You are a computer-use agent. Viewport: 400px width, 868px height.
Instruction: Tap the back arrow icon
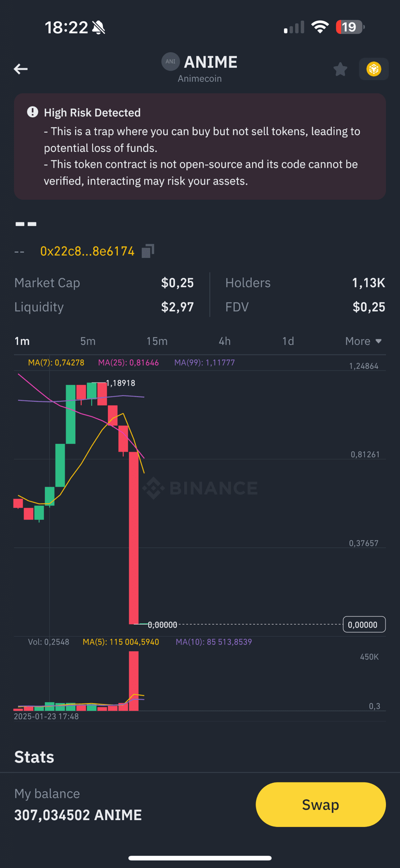coord(20,69)
